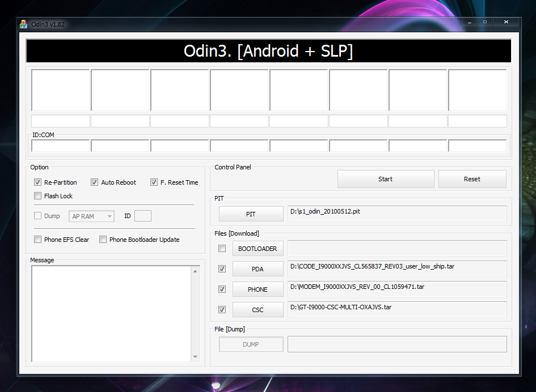This screenshot has height=392, width=536.
Task: Uncheck the PDA file checkbox
Action: (222, 269)
